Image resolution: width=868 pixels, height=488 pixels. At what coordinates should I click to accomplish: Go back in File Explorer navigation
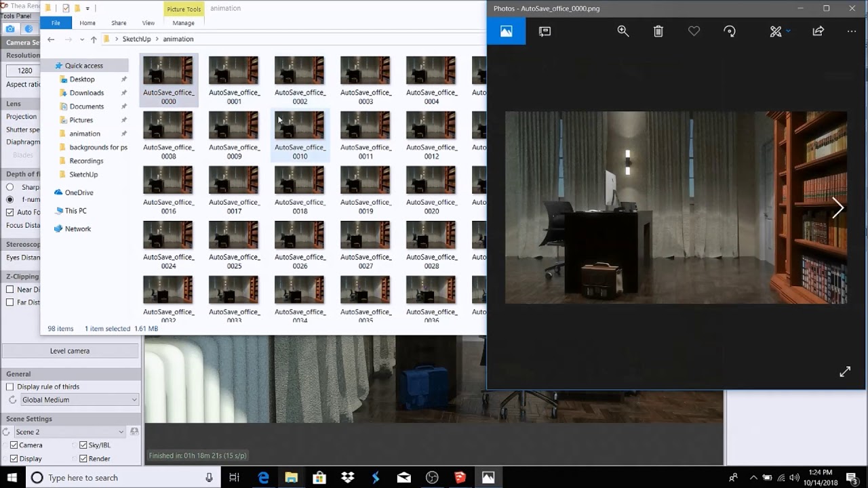pyautogui.click(x=51, y=39)
